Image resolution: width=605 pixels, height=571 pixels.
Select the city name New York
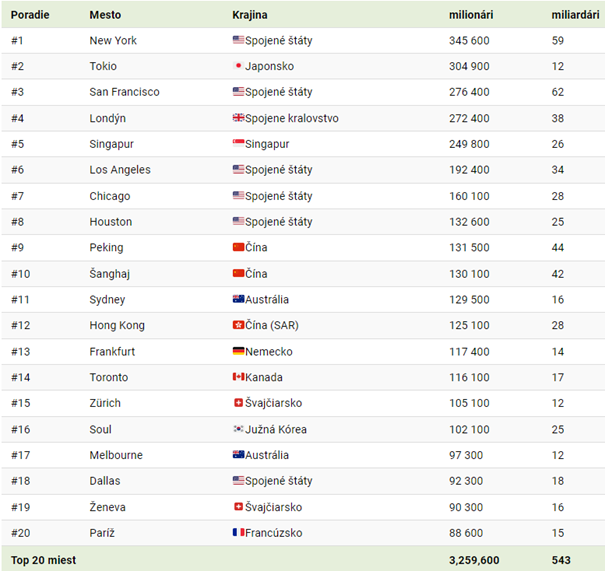(x=113, y=41)
